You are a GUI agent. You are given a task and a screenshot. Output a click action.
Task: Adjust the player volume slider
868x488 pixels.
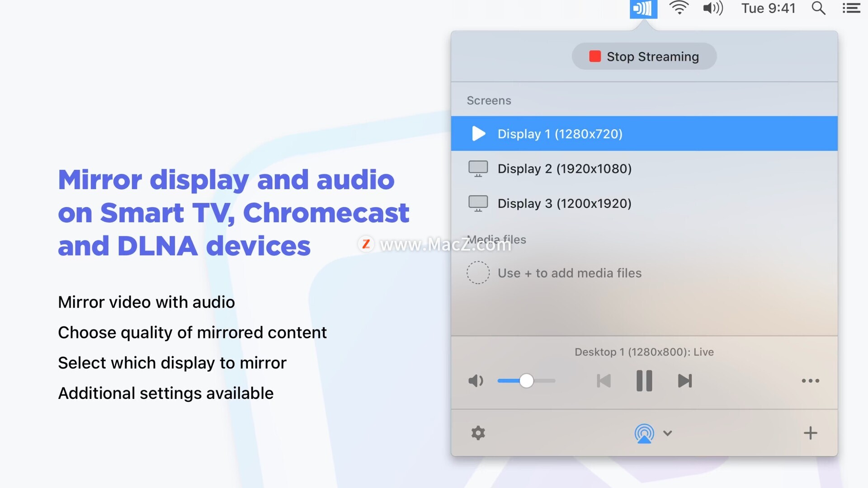526,381
